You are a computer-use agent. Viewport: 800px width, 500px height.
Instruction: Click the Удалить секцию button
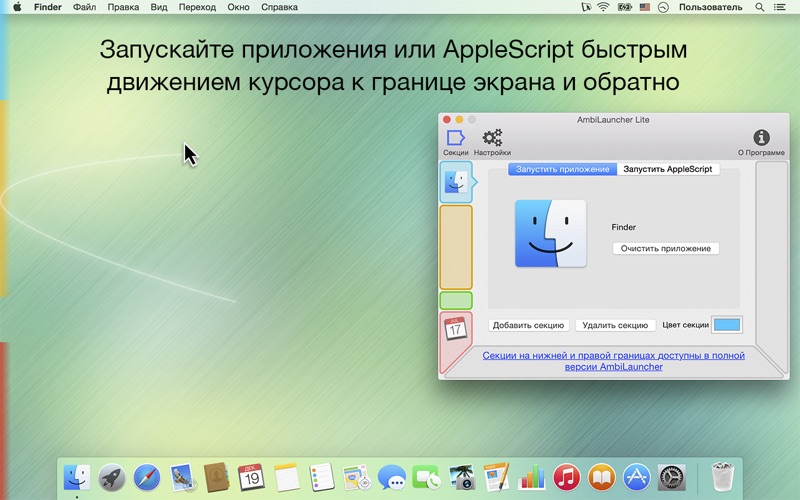pyautogui.click(x=615, y=325)
